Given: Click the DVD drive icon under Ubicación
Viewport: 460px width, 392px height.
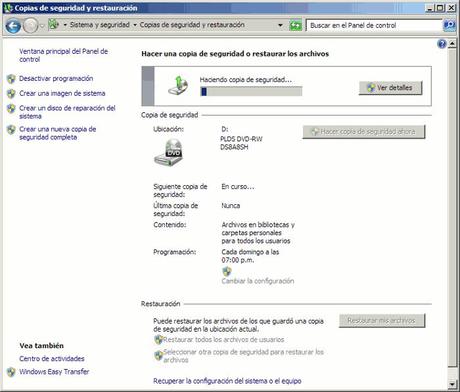Looking at the screenshot, I should 169,153.
